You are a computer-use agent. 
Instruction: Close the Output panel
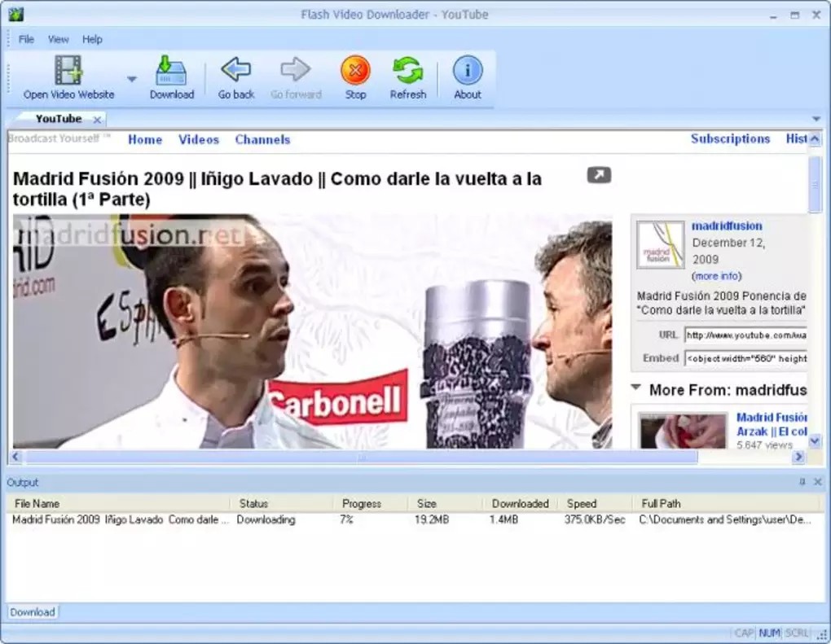click(x=818, y=482)
